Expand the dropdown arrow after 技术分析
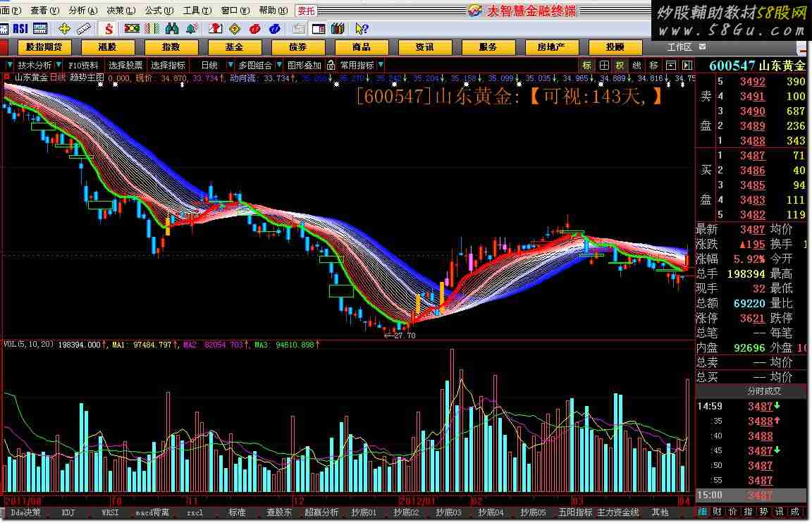The image size is (812, 523). click(58, 66)
